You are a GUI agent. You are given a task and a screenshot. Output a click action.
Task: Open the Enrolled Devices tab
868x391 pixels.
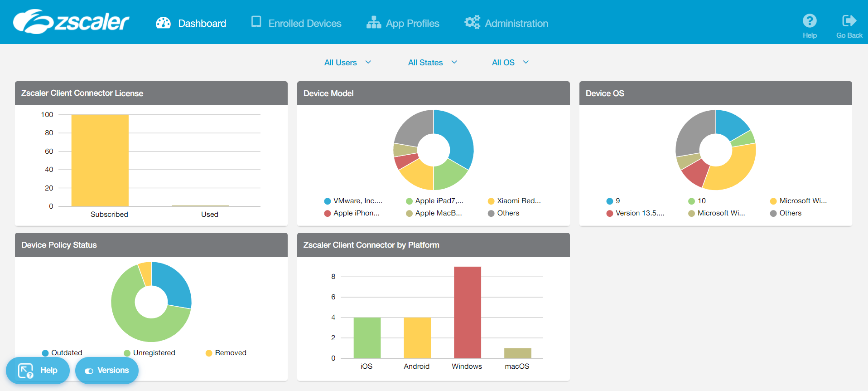point(296,23)
